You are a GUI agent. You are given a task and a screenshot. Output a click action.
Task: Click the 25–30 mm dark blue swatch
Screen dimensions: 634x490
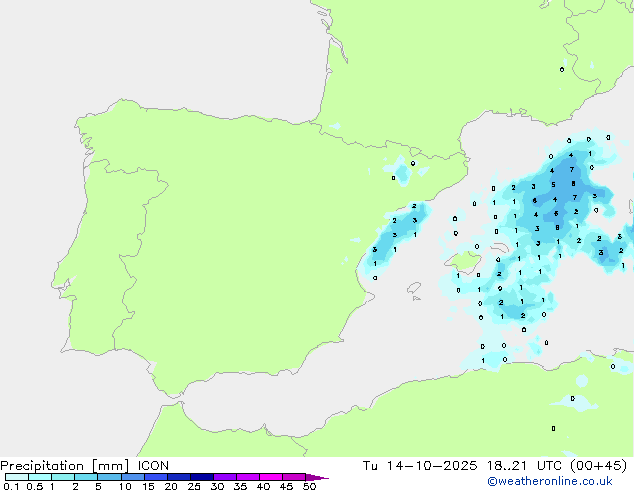(x=201, y=477)
